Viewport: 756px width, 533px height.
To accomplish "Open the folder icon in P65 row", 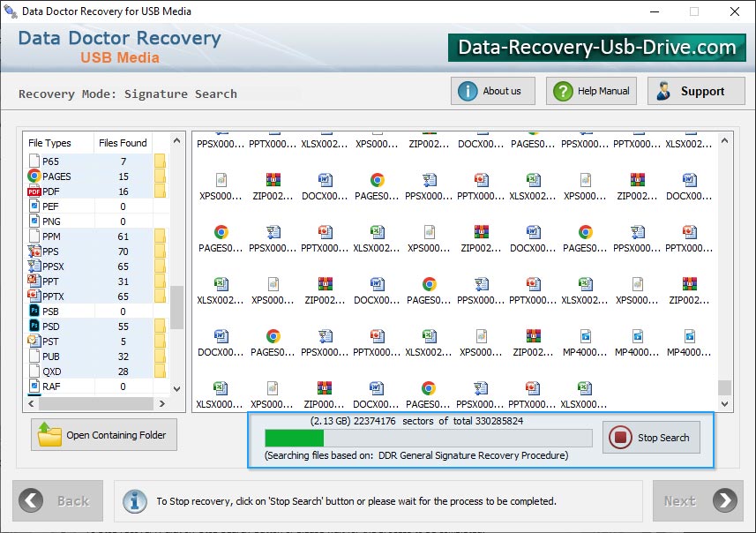I will pyautogui.click(x=160, y=161).
